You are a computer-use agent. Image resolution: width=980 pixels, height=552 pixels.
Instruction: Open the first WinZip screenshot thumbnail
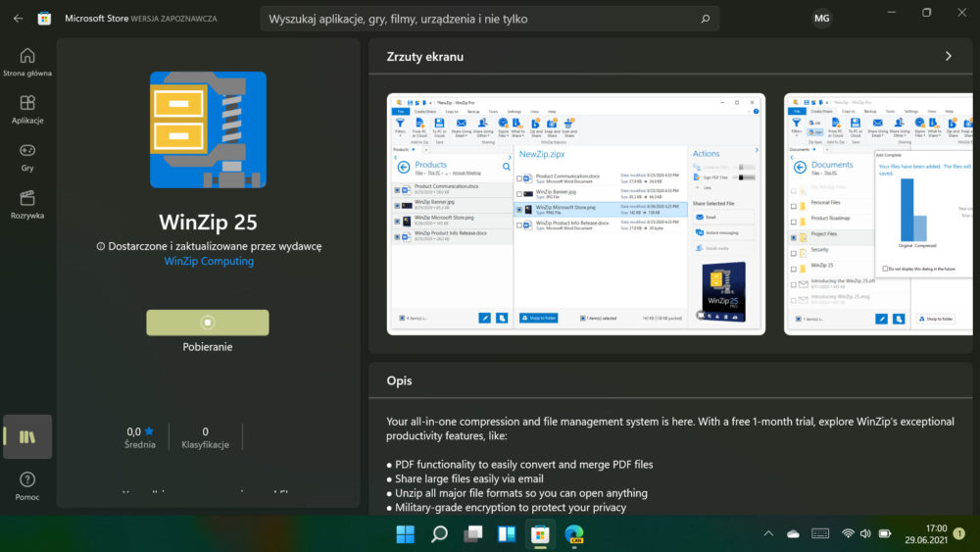[x=575, y=214]
